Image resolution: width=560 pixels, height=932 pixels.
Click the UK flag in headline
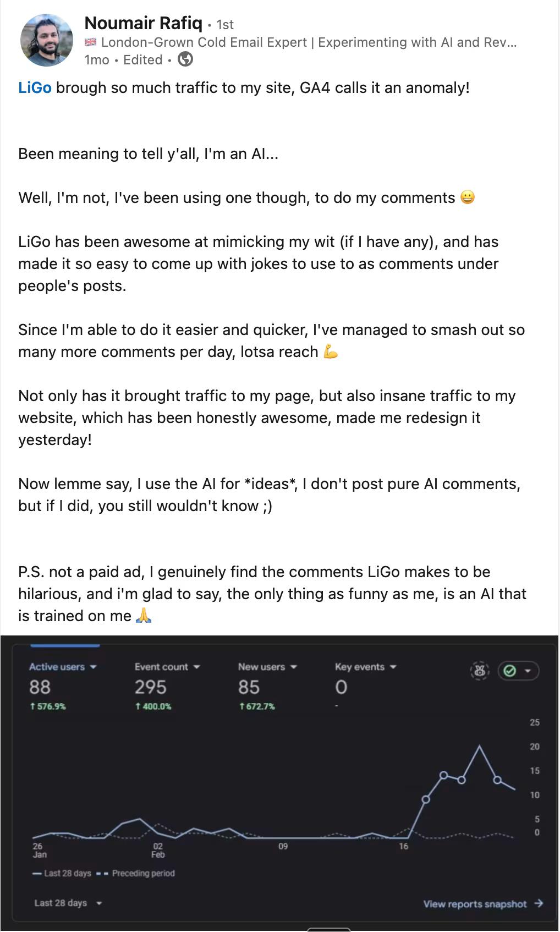(91, 42)
